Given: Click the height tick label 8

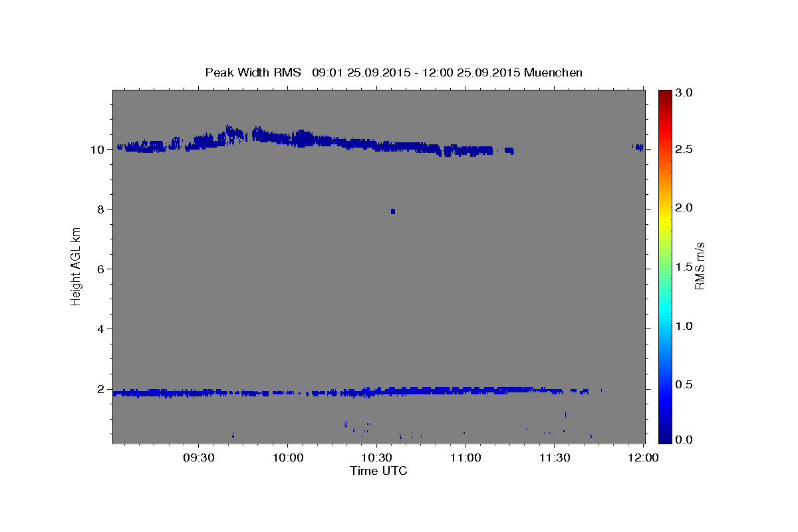Looking at the screenshot, I should click(102, 209).
